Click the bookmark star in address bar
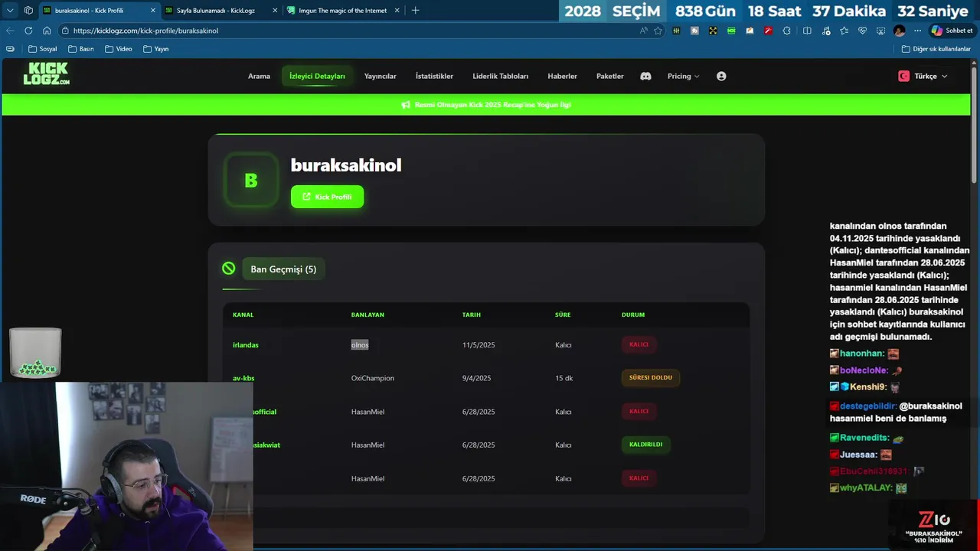The width and height of the screenshot is (980, 551). 658,31
